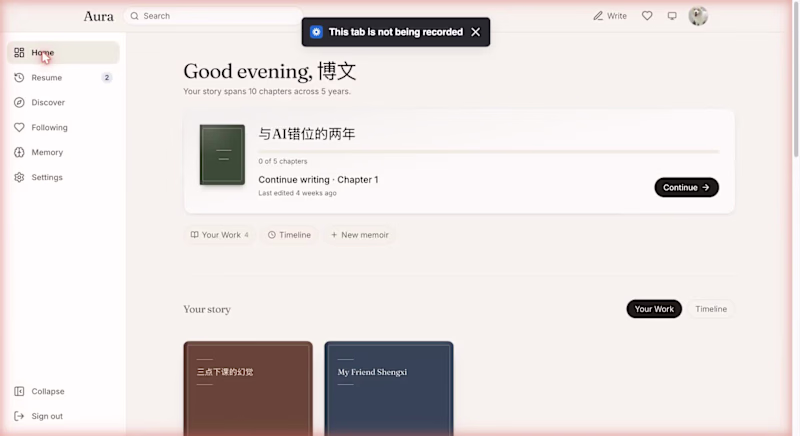Open the messages icon in top bar
This screenshot has height=436, width=800.
[x=672, y=16]
